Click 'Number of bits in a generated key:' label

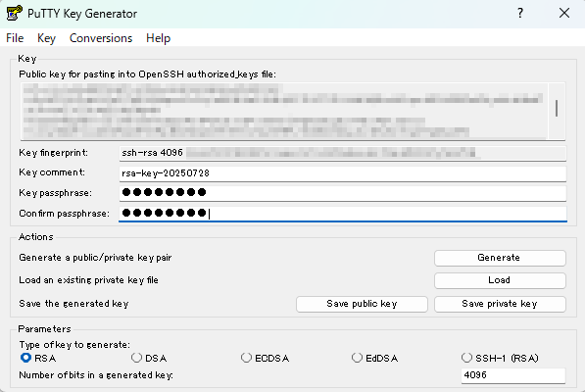(x=96, y=375)
